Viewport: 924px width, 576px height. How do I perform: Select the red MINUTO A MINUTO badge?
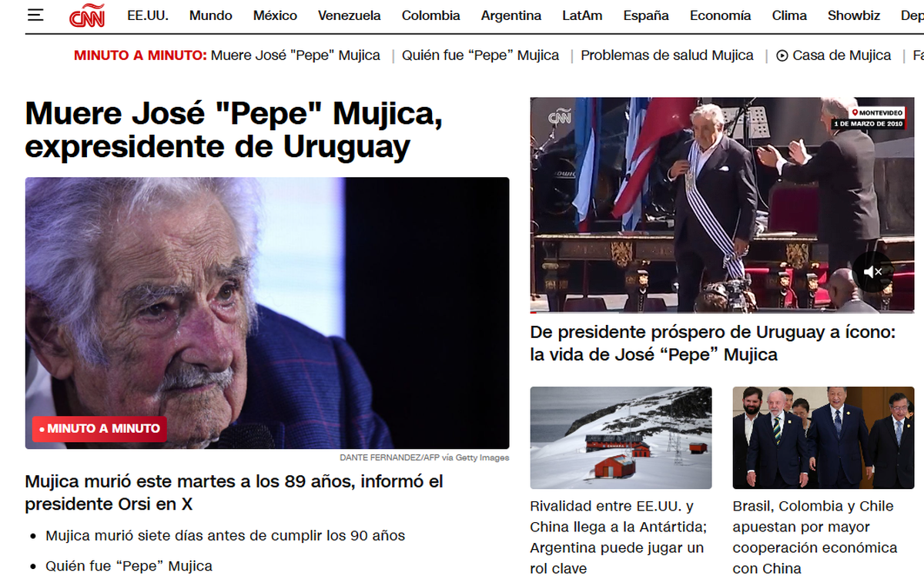(99, 429)
